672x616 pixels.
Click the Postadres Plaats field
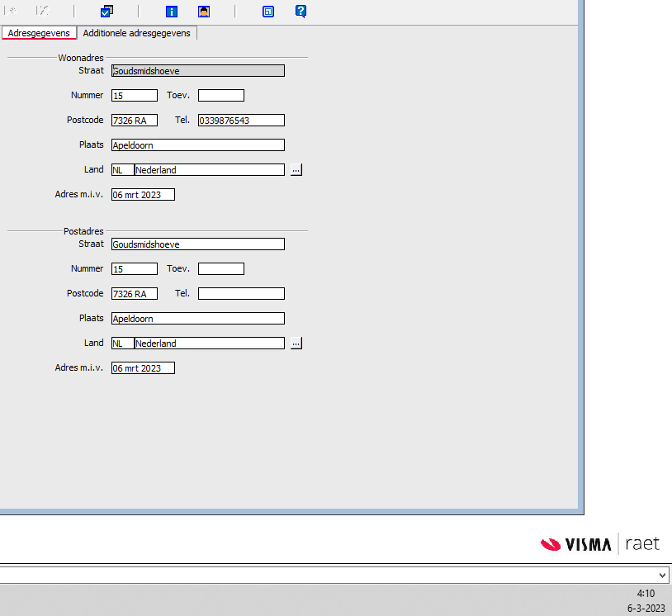[x=198, y=319]
